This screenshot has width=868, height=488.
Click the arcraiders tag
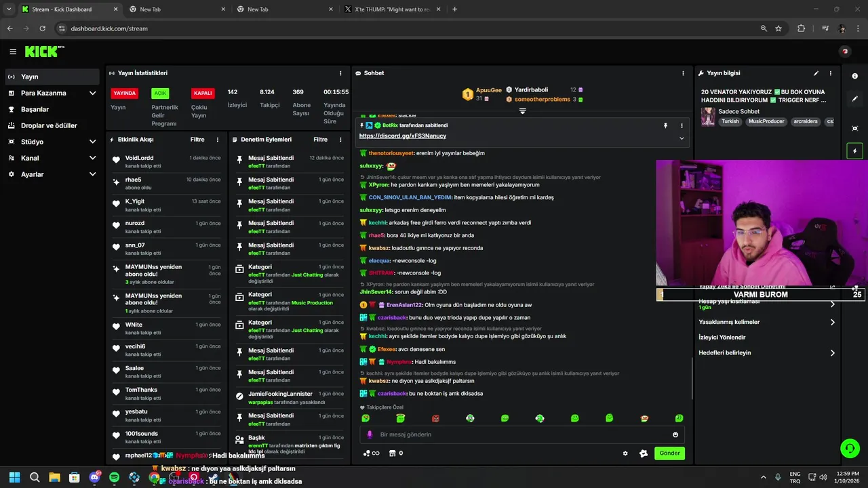point(805,121)
